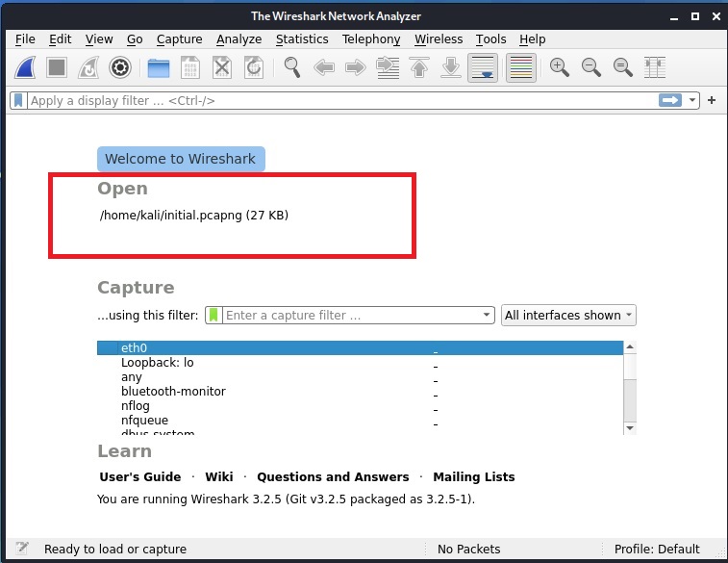728x563 pixels.
Task: Open the Wireless menu
Action: pos(439,39)
